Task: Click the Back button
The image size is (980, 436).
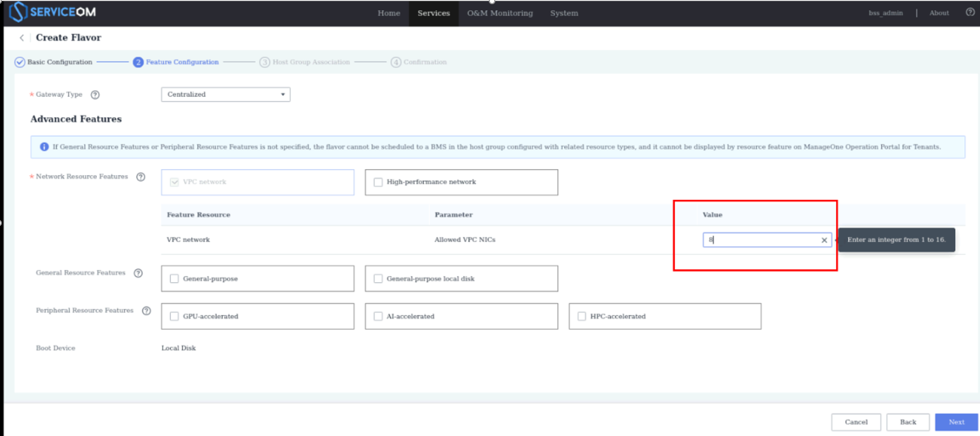Action: 908,422
